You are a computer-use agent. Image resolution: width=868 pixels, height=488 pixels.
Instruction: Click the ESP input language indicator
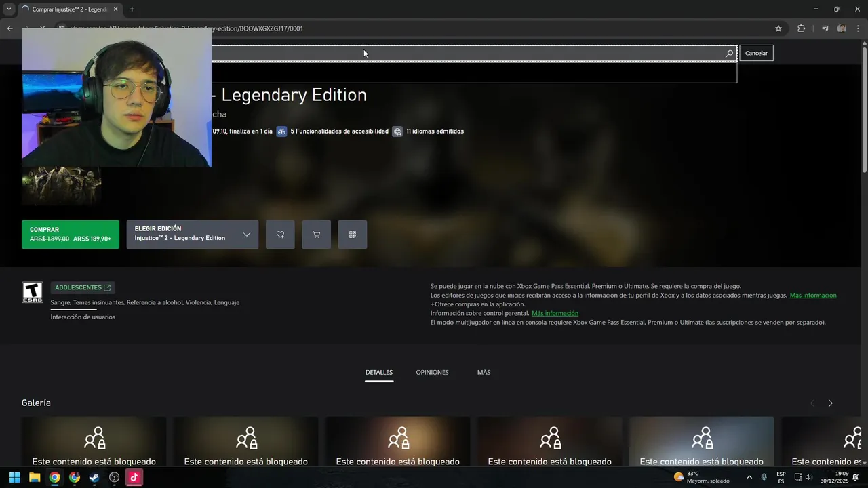781,477
